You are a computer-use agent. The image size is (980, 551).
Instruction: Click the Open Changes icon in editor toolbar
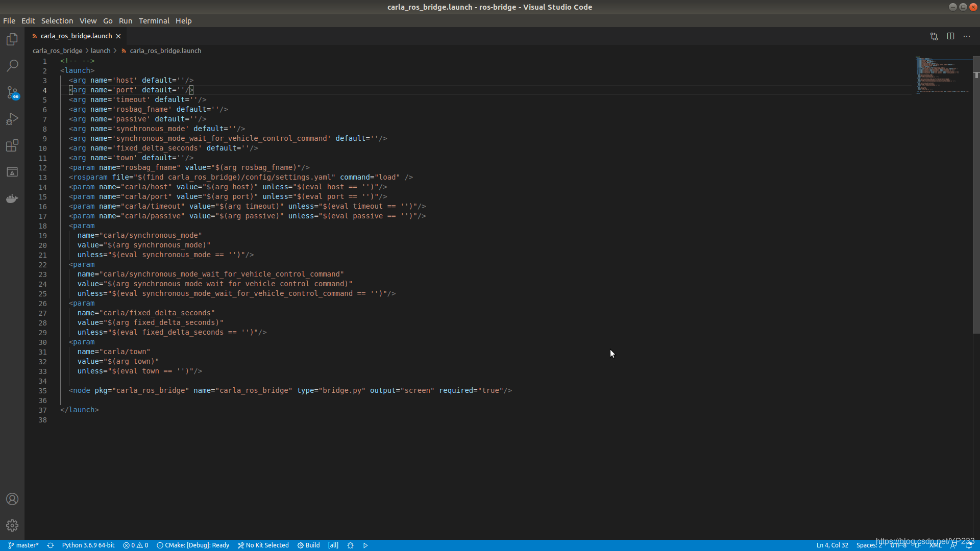click(934, 36)
